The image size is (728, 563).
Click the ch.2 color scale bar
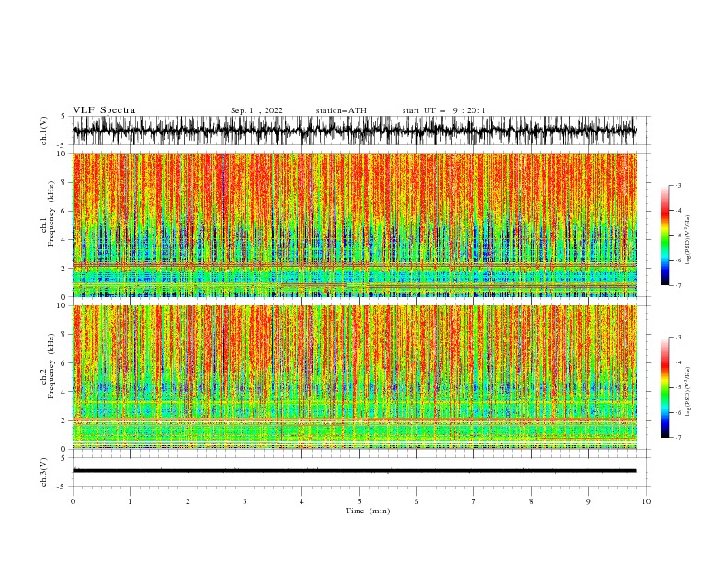(x=665, y=387)
